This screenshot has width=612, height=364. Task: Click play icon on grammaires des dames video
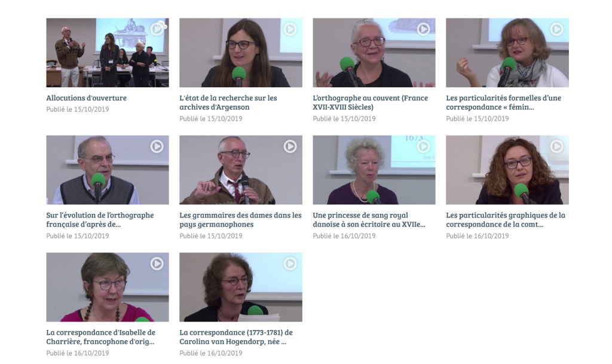[290, 146]
